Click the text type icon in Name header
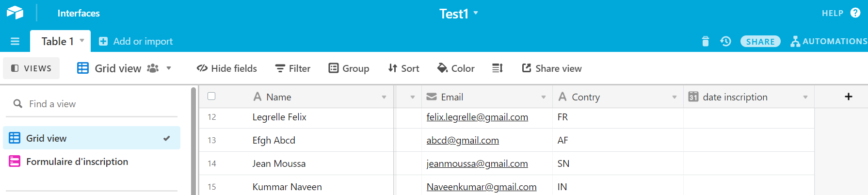 coord(257,97)
